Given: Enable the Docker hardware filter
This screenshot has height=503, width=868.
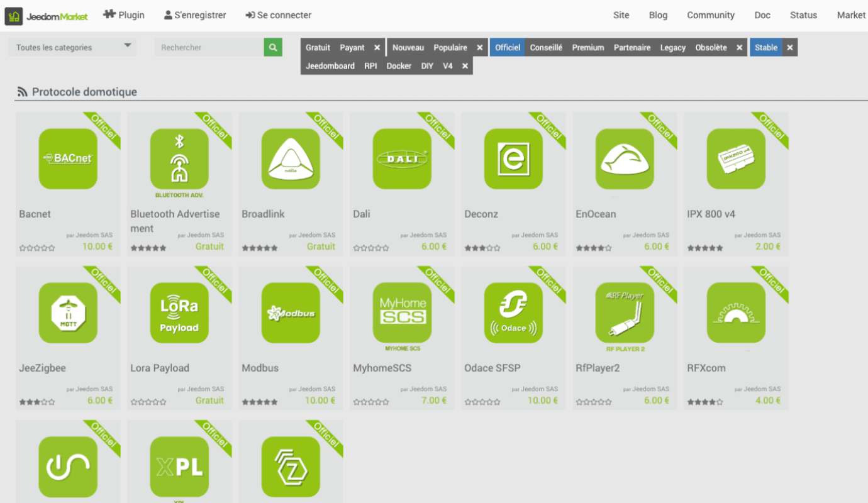Looking at the screenshot, I should click(x=399, y=66).
